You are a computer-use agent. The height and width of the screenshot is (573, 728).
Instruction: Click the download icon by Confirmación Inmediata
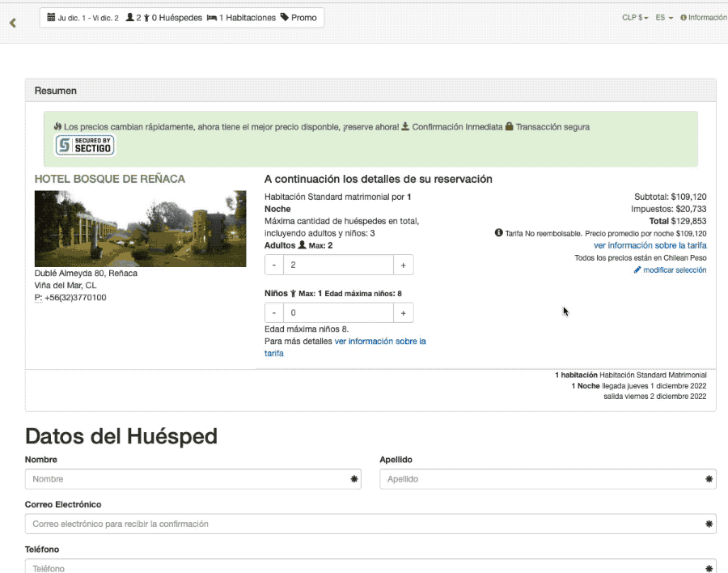click(405, 126)
